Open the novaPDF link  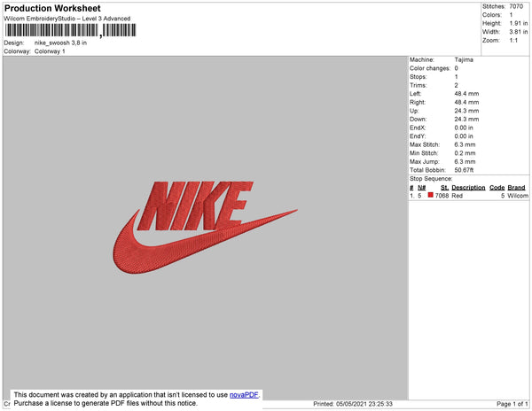(x=244, y=395)
